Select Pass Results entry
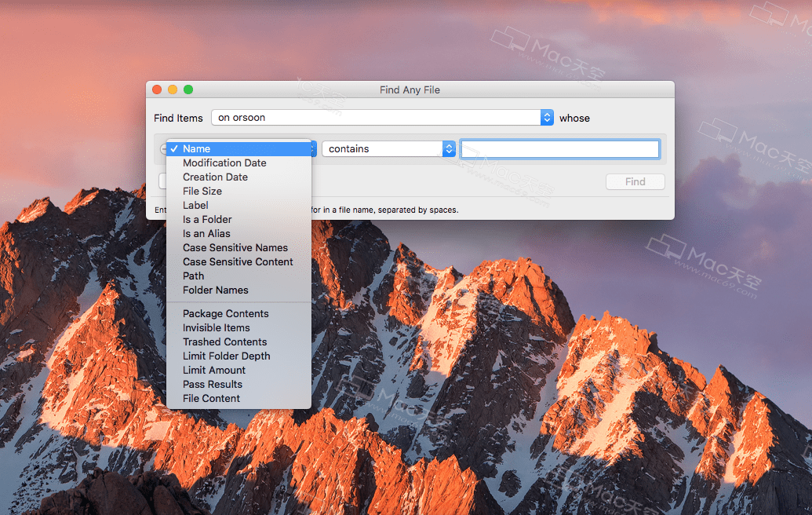The width and height of the screenshot is (812, 515). click(239, 385)
